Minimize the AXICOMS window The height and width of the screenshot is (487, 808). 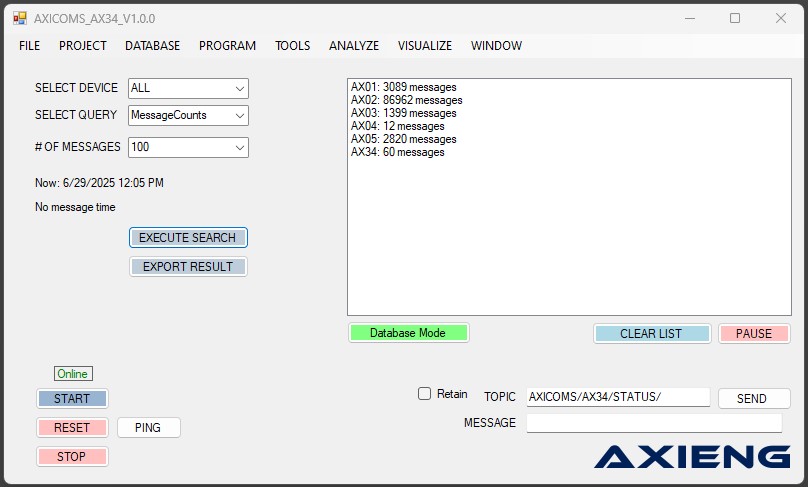tap(689, 19)
